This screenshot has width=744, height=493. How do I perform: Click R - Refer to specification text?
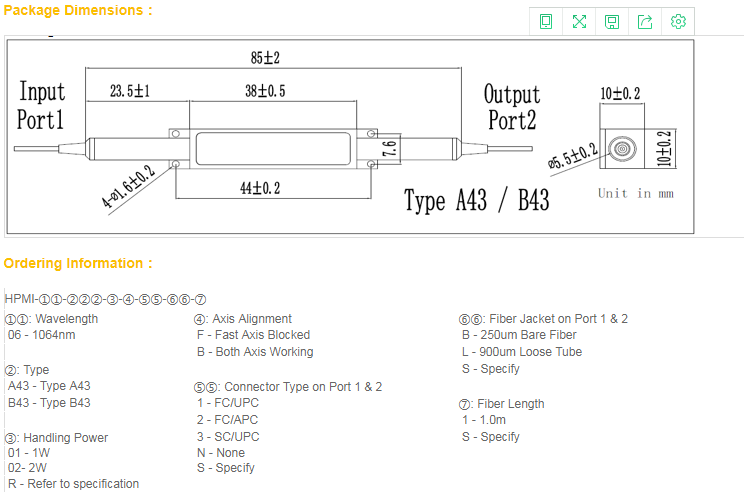(73, 484)
